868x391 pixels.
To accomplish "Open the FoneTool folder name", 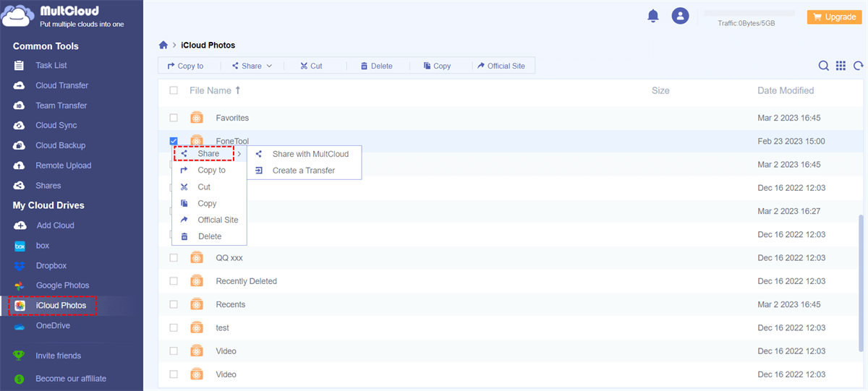I will (232, 141).
